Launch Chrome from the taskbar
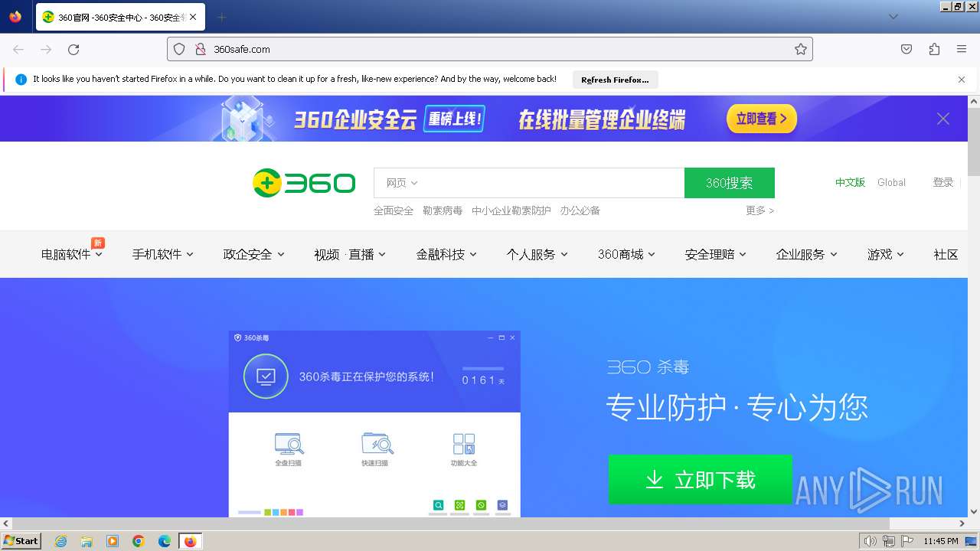This screenshot has height=551, width=980. coord(139,541)
